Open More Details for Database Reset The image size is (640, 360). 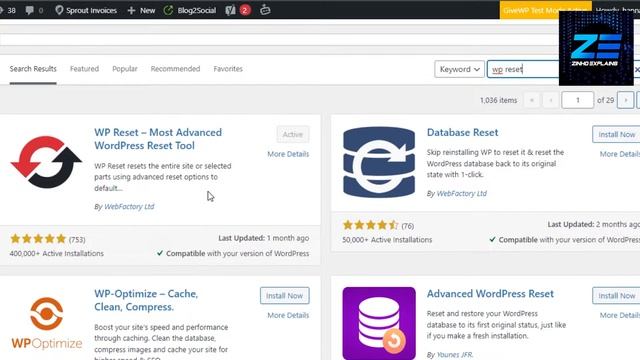pyautogui.click(x=620, y=154)
